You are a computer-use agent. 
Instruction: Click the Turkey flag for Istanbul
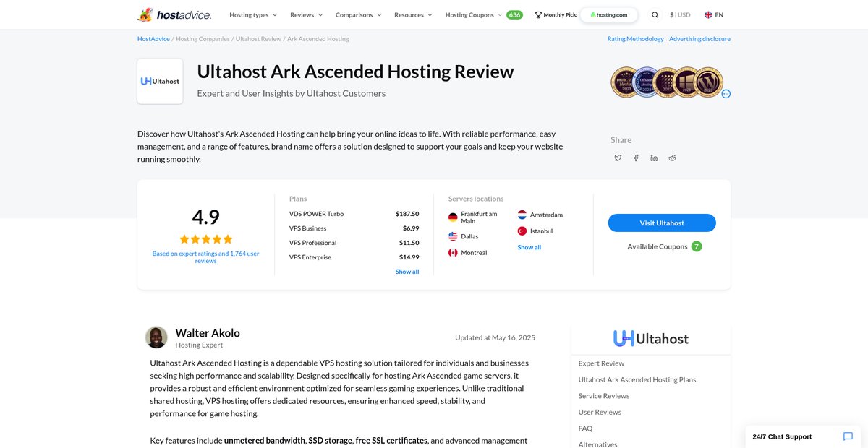pyautogui.click(x=522, y=231)
